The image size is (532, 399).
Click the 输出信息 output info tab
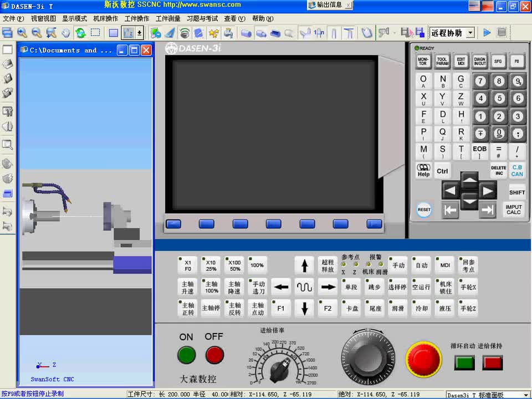pyautogui.click(x=329, y=5)
